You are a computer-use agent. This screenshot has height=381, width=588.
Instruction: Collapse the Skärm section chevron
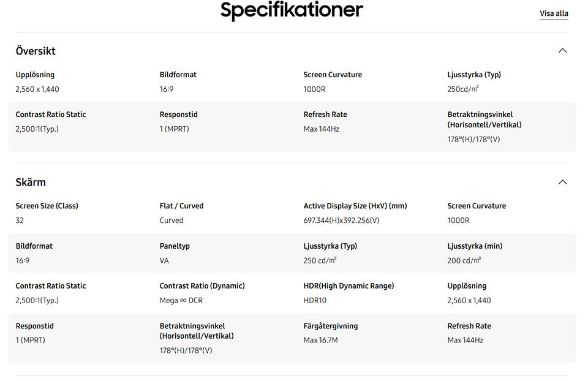562,182
